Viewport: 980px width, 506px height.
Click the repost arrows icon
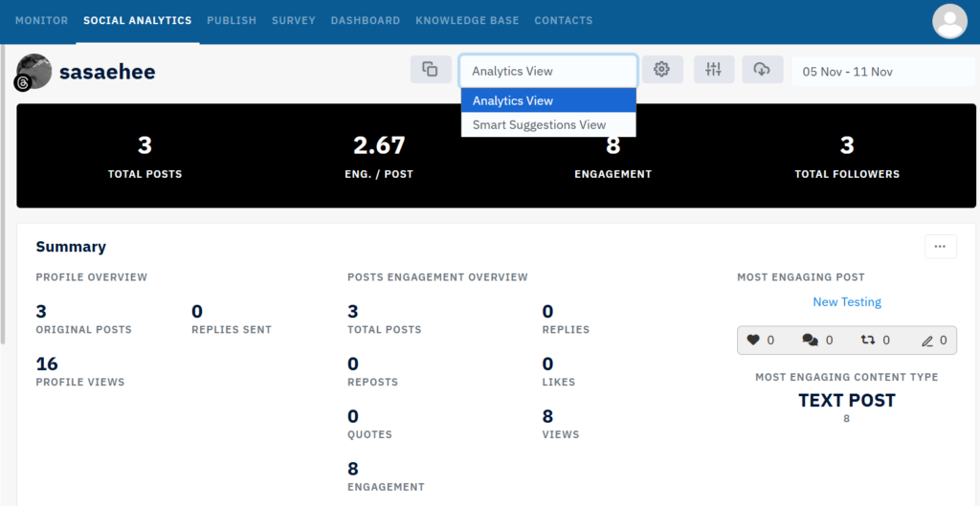click(x=868, y=340)
